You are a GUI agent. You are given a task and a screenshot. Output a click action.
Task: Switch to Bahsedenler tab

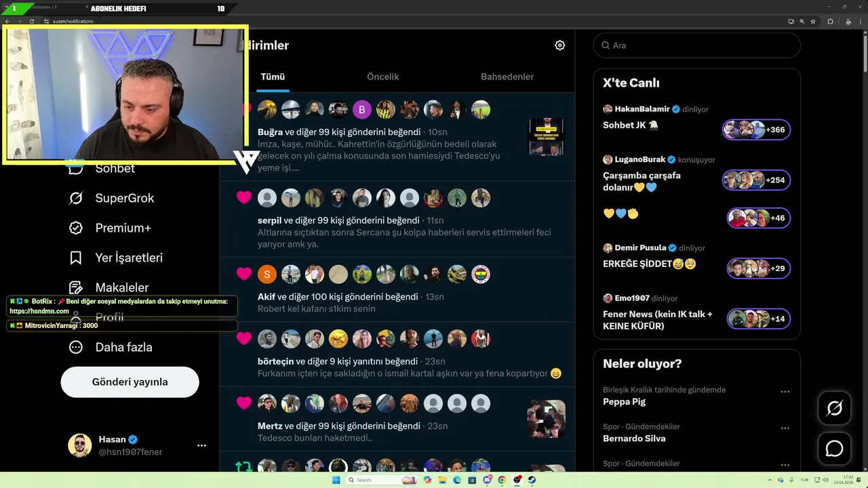pyautogui.click(x=507, y=77)
